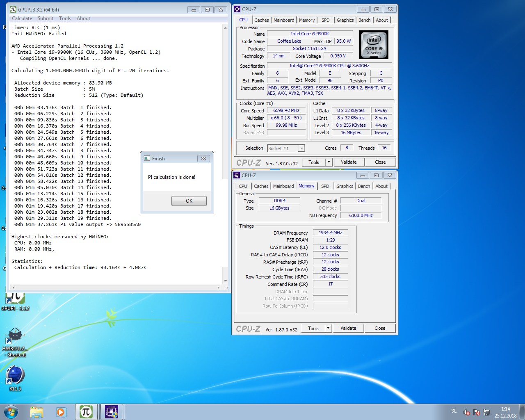Click Validate in upper CPU-Z window
Viewport: 525px width, 420px height.
coord(349,162)
